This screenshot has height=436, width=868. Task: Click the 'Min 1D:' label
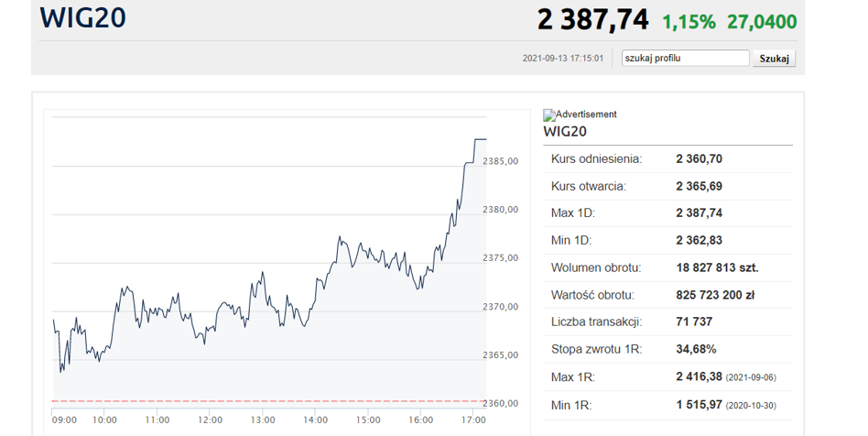point(571,240)
